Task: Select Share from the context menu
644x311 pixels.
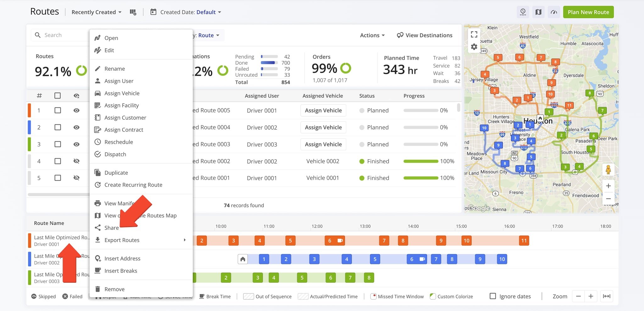Action: coord(111,228)
